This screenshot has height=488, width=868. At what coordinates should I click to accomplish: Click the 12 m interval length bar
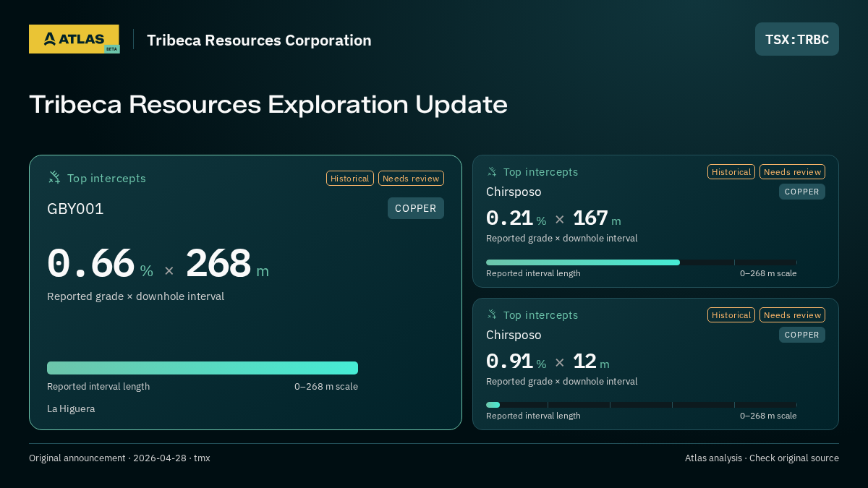click(x=642, y=405)
